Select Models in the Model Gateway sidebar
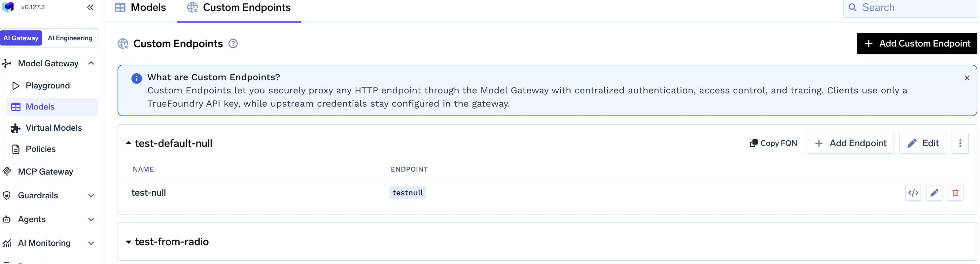This screenshot has height=264, width=980. click(40, 107)
